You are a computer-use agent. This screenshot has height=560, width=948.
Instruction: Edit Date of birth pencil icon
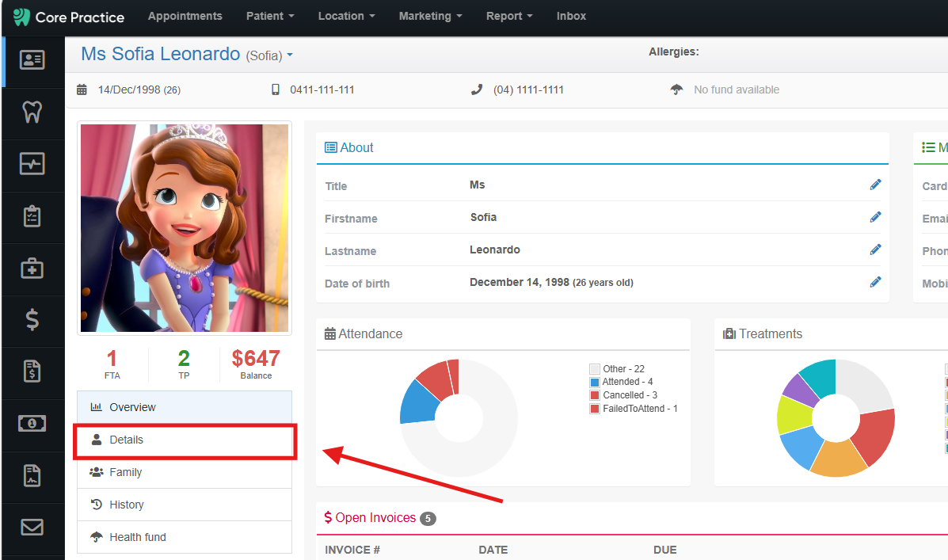click(x=875, y=283)
